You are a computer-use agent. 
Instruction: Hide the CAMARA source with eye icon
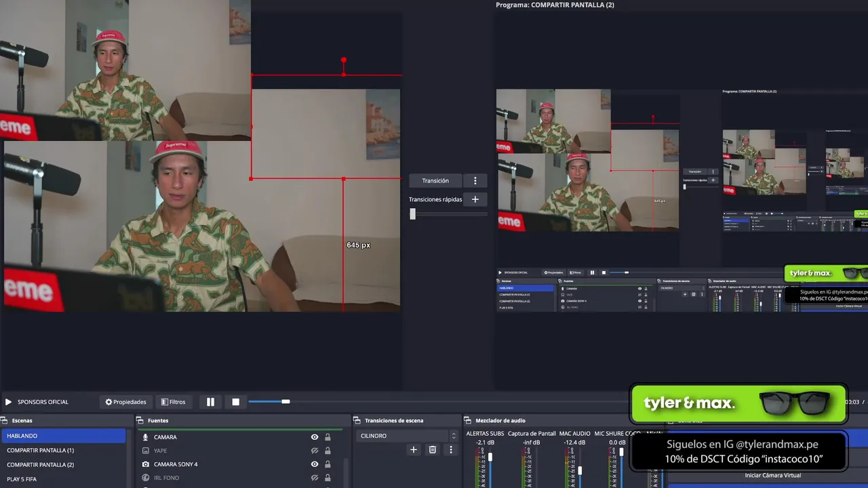(x=315, y=437)
